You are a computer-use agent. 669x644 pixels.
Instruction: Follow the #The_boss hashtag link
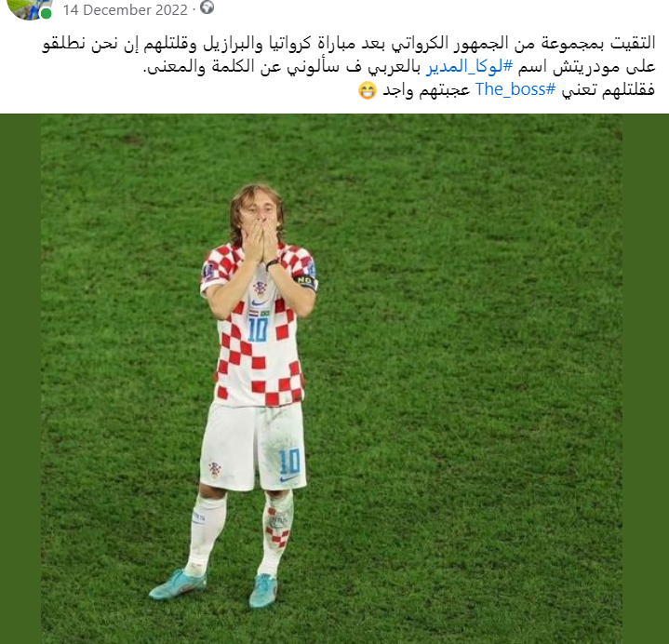pyautogui.click(x=515, y=89)
